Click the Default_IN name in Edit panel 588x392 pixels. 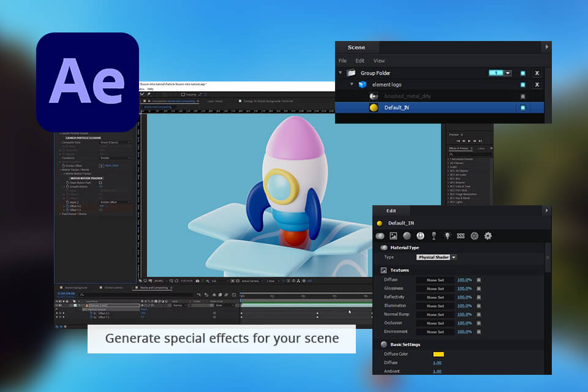click(401, 223)
